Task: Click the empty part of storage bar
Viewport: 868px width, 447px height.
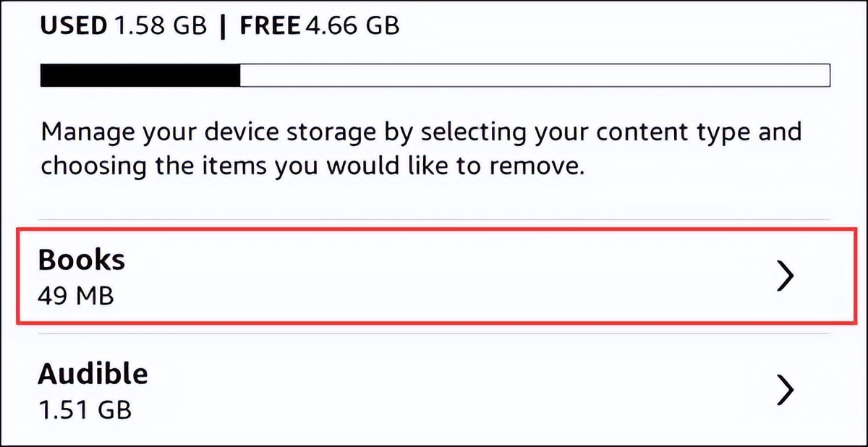Action: 535,76
